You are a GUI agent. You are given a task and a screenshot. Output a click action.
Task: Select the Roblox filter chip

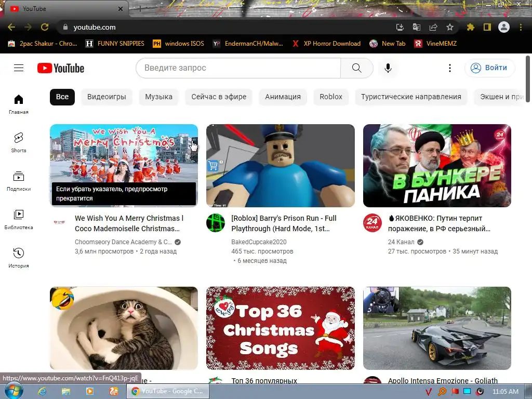coord(331,97)
